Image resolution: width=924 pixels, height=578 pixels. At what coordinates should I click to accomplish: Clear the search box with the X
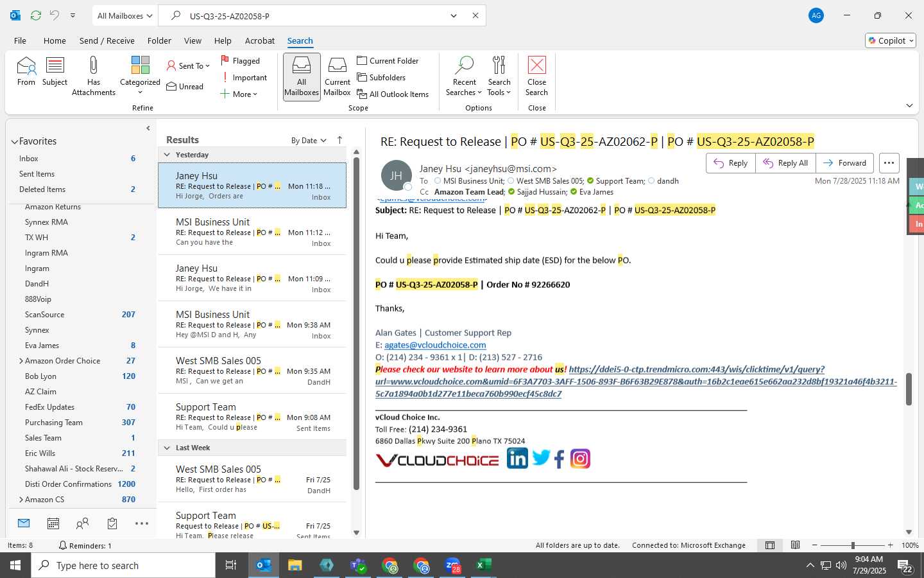(475, 15)
